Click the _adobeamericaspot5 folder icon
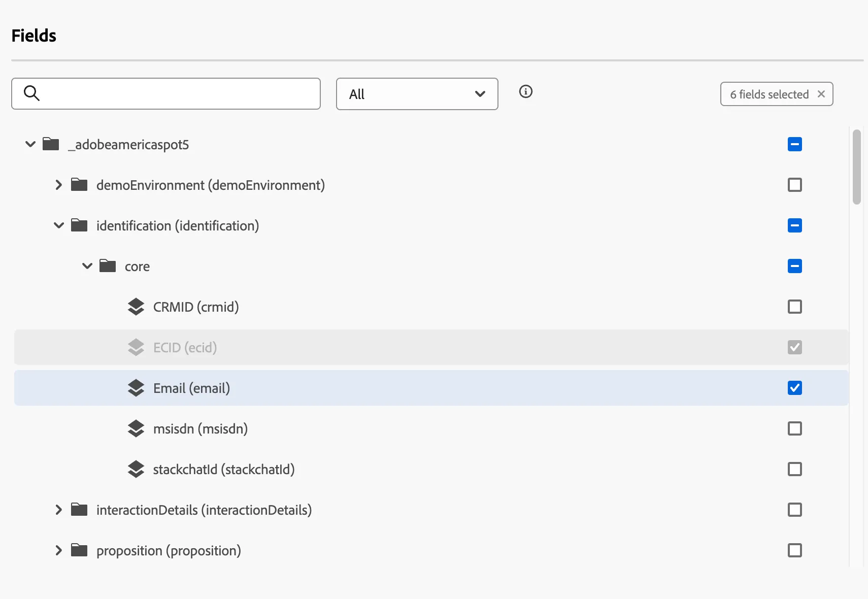 coord(51,144)
